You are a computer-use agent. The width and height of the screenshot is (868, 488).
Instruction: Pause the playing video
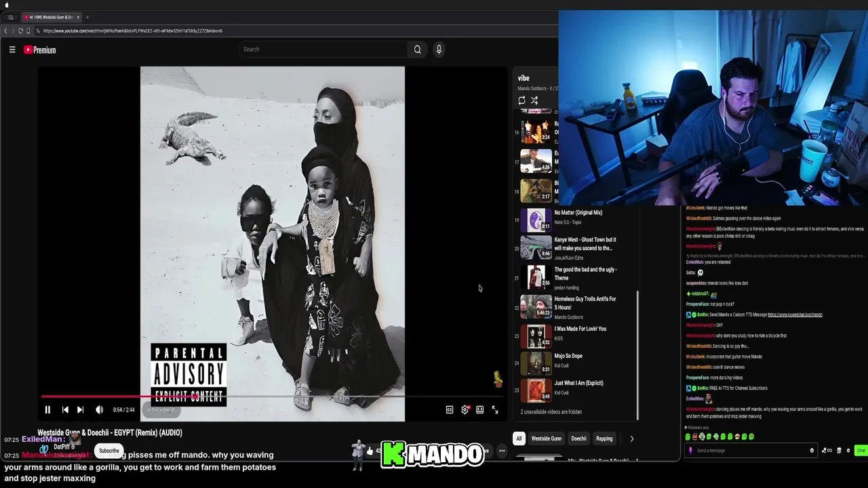click(x=47, y=409)
